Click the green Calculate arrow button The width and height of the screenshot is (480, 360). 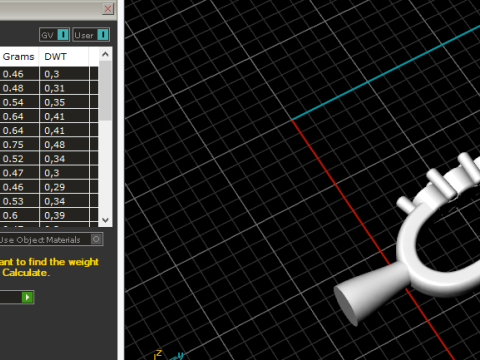point(28,297)
